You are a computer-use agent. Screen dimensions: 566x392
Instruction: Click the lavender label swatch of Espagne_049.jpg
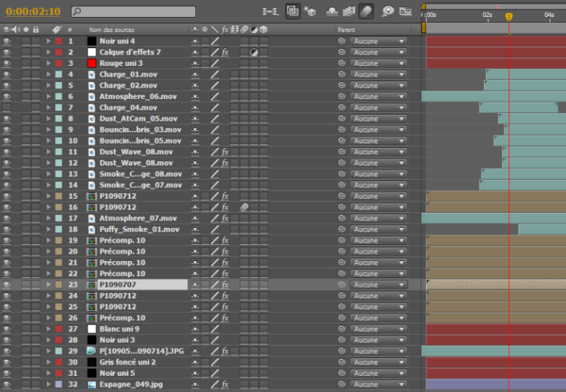pos(58,384)
